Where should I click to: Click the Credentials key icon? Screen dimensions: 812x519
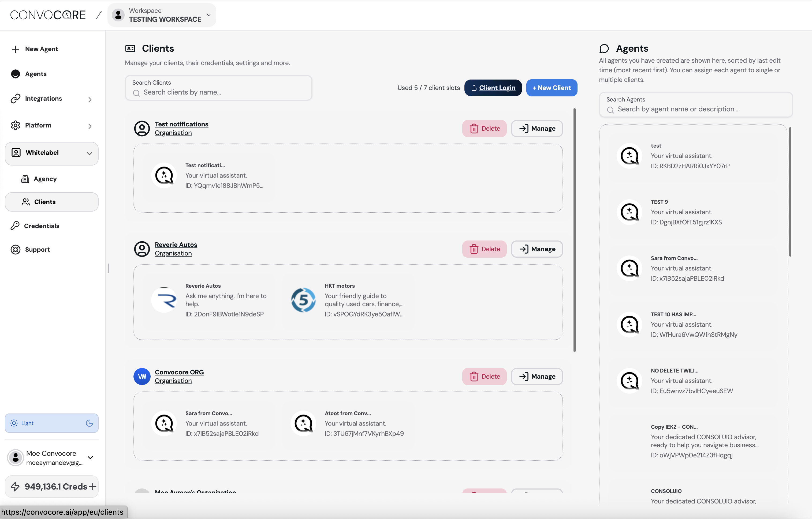[x=15, y=226]
